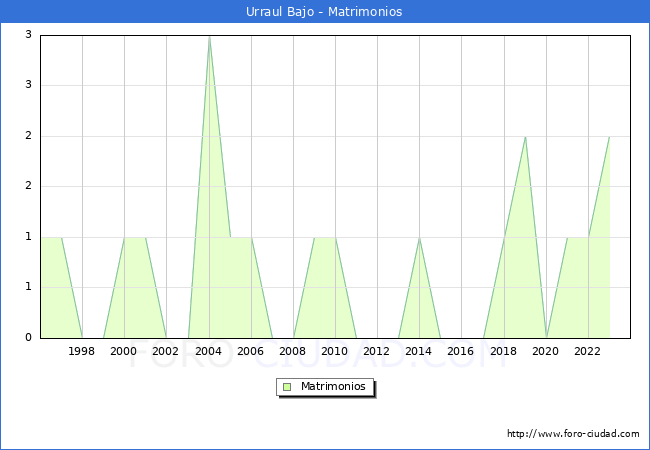
Task: Select the 2019 peak data point
Action: pyautogui.click(x=525, y=137)
